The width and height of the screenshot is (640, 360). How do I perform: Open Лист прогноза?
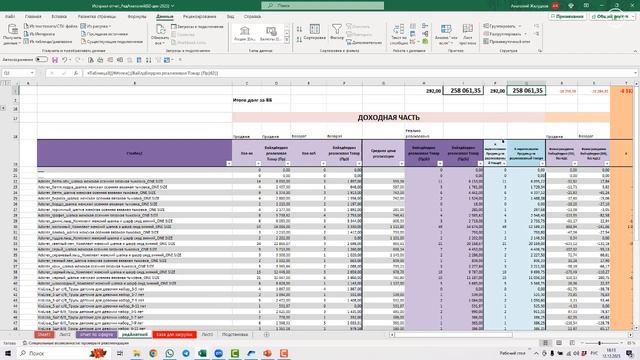pos(468,34)
